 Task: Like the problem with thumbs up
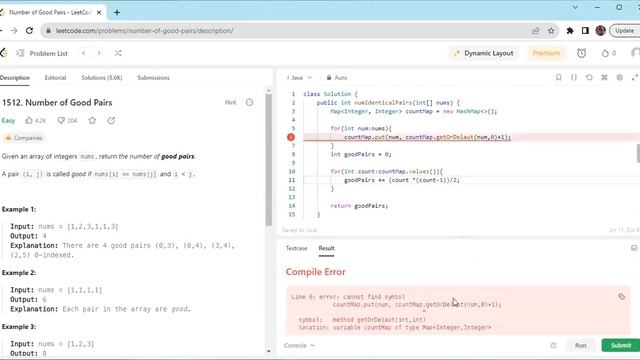(x=36, y=120)
